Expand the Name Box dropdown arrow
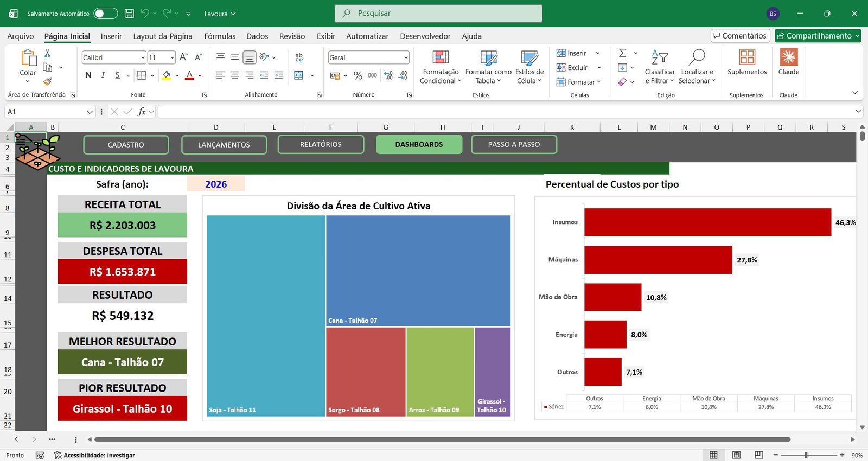 [90, 112]
